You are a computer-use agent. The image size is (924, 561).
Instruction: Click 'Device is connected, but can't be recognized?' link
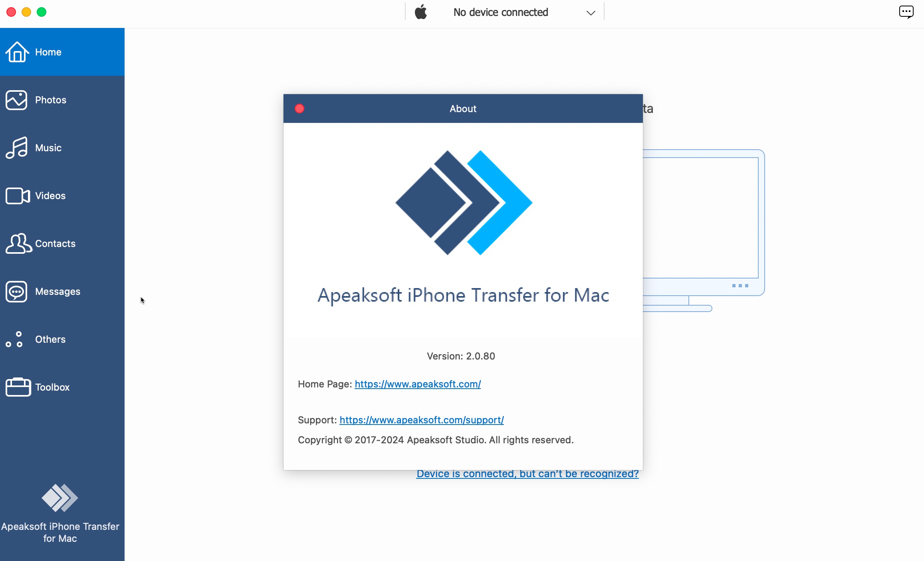[x=527, y=474]
